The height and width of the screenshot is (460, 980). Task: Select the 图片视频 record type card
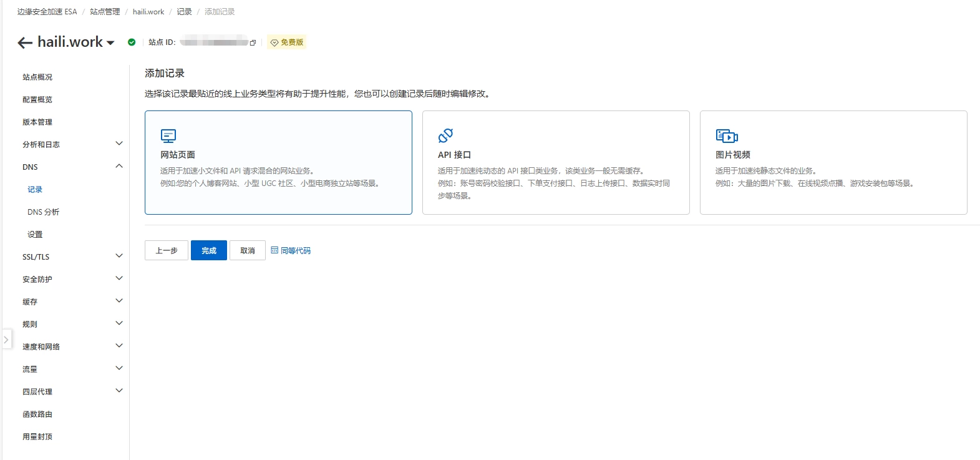pos(833,162)
